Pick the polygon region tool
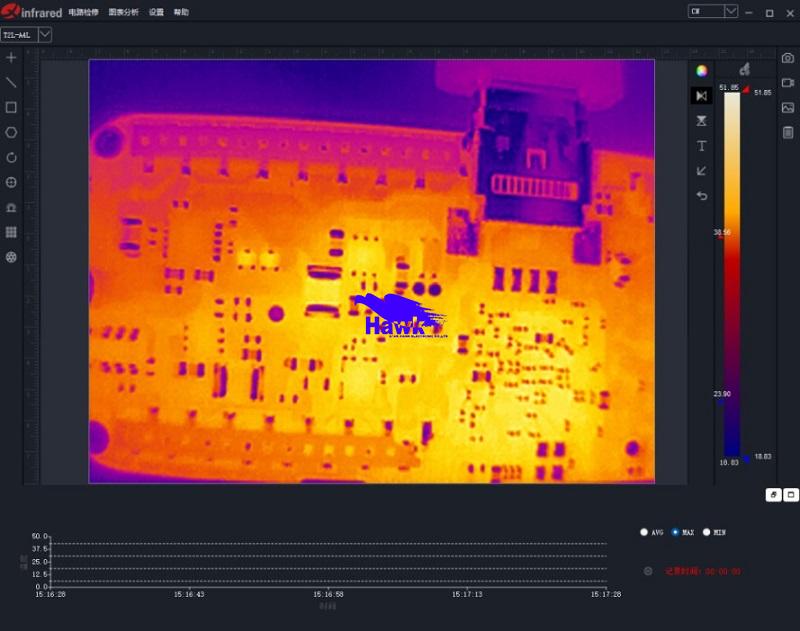Screen dimensions: 800x631 tap(12, 132)
